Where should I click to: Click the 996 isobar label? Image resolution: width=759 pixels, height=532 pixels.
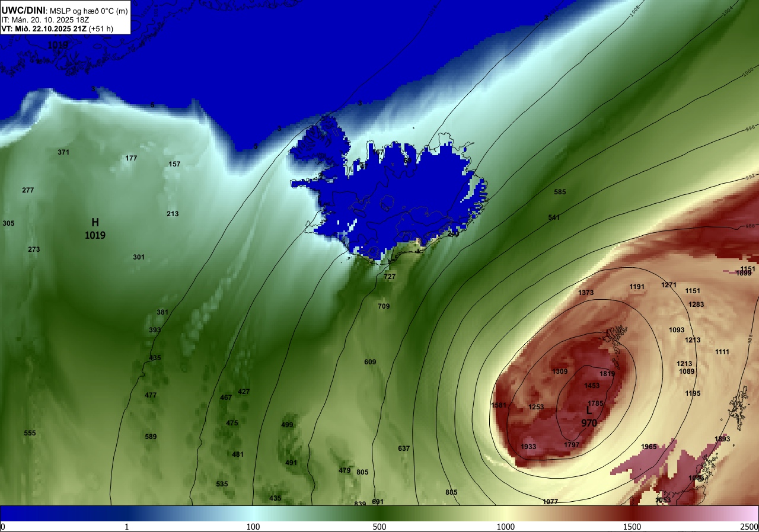751,127
